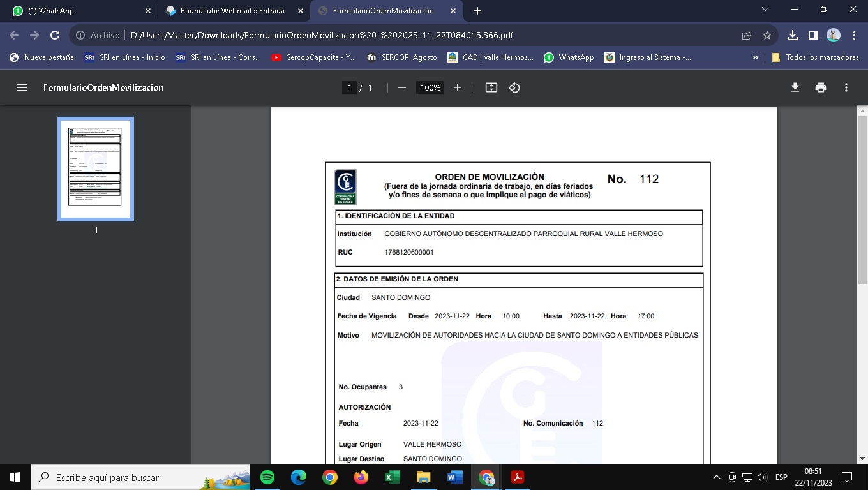The image size is (868, 490).
Task: Select the page number input box
Action: click(x=348, y=87)
